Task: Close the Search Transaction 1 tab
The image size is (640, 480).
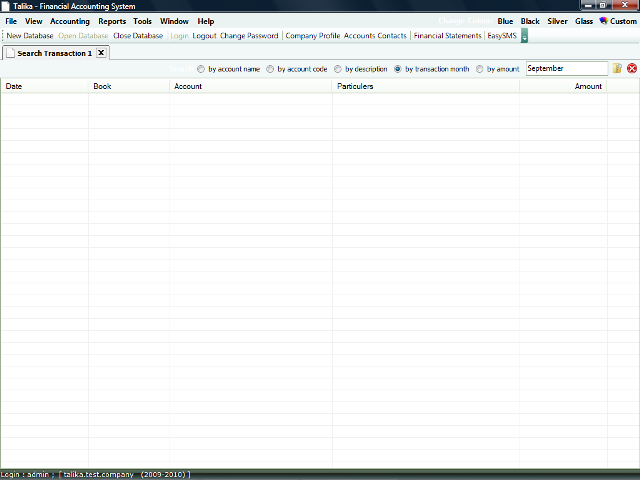Action: point(101,53)
